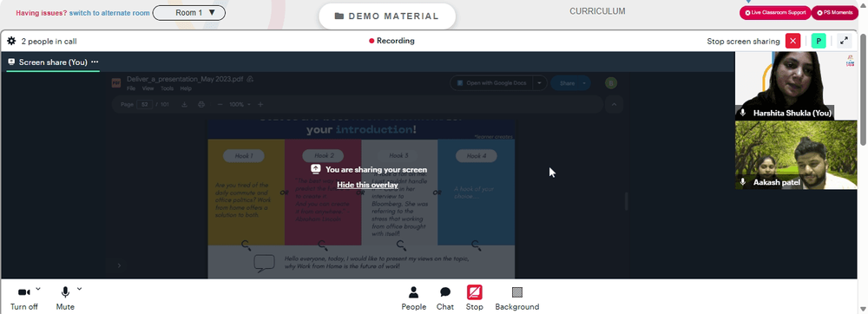Screen dimensions: 868x314
Task: Click the Hook 2 label
Action: [323, 156]
